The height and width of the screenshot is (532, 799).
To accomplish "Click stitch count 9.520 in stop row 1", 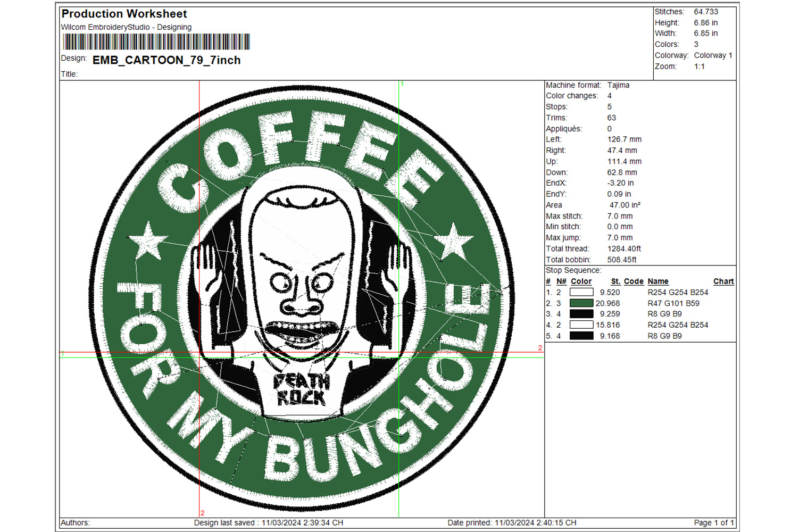I will pyautogui.click(x=610, y=292).
